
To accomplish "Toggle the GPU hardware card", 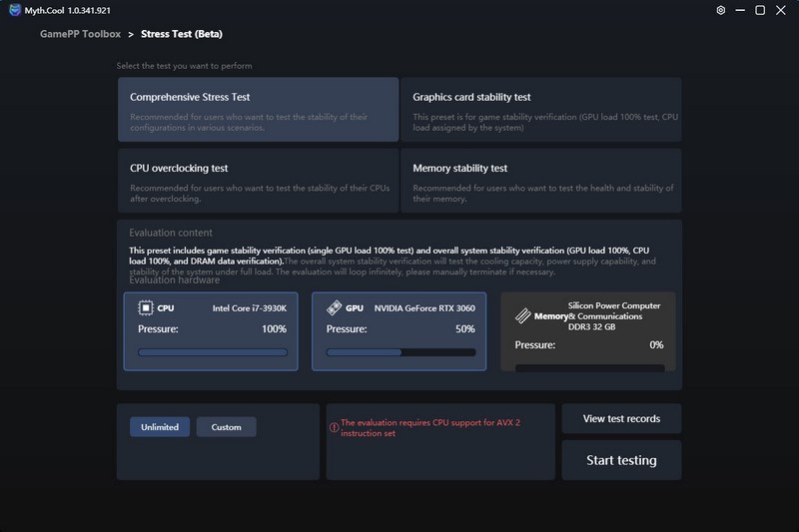I will (399, 331).
